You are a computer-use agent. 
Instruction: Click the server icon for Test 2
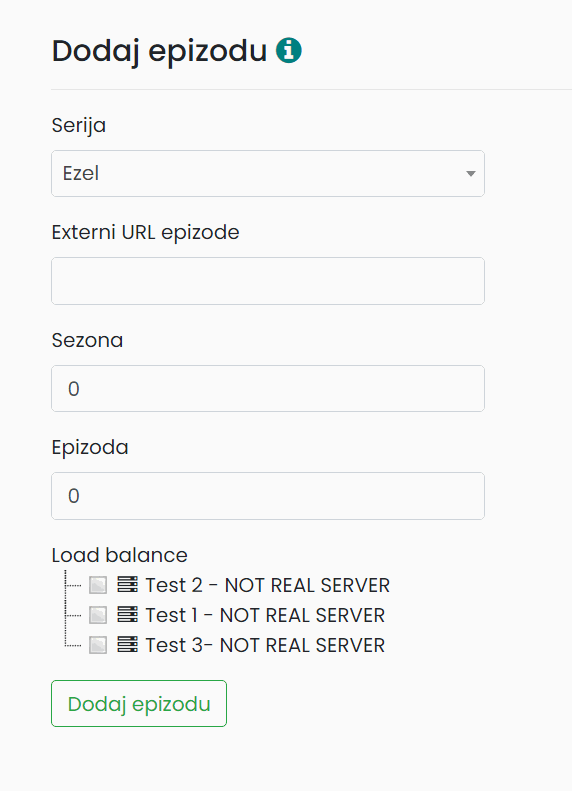point(127,585)
